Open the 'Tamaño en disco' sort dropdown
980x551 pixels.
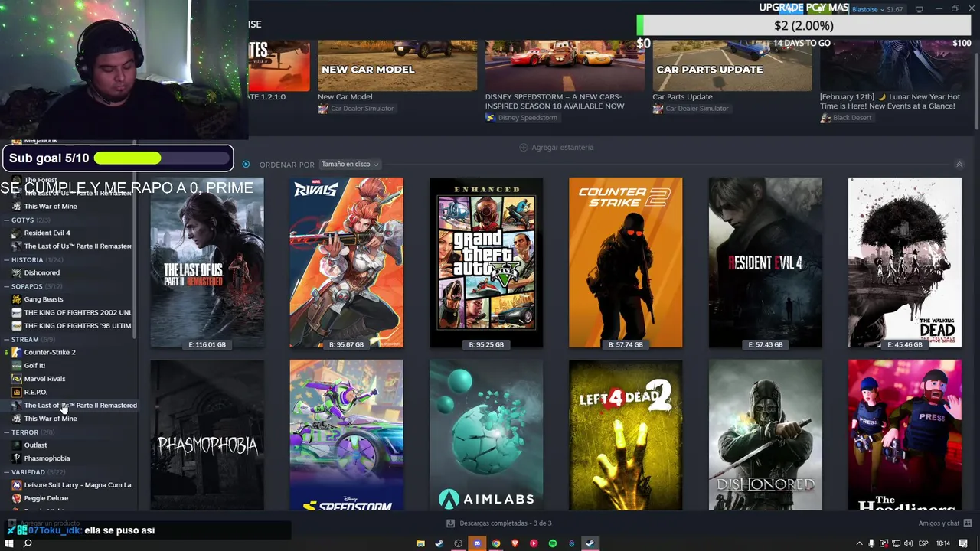coord(350,164)
